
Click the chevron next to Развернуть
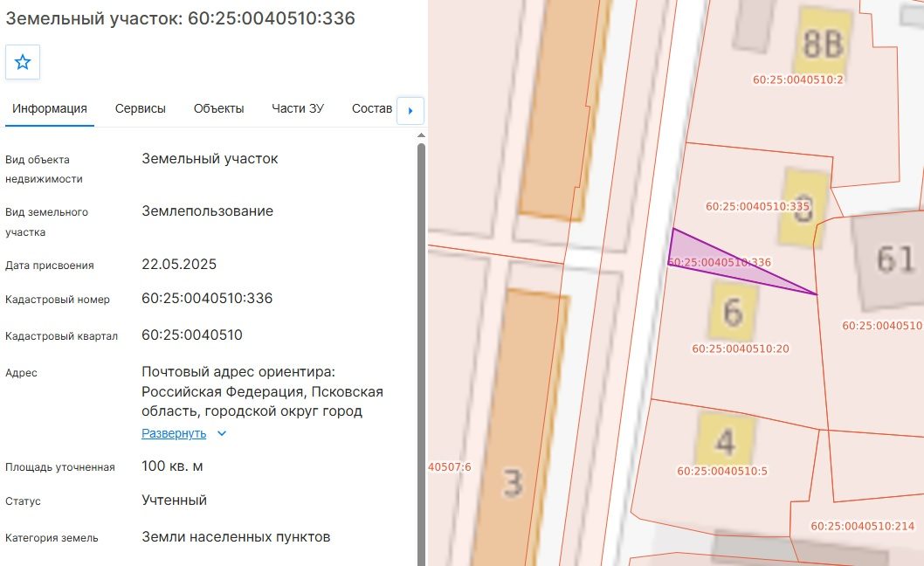[x=222, y=433]
